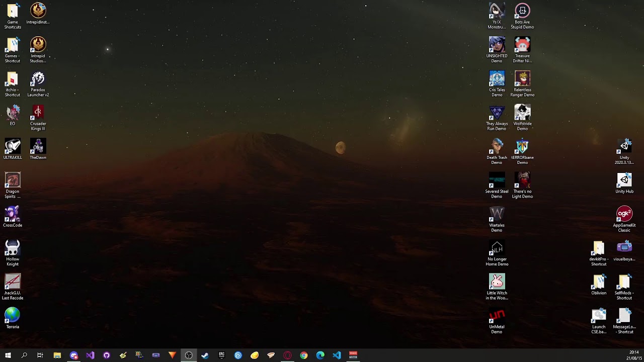Open Discord from the taskbar
Image resolution: width=644 pixels, height=362 pixels.
74,355
